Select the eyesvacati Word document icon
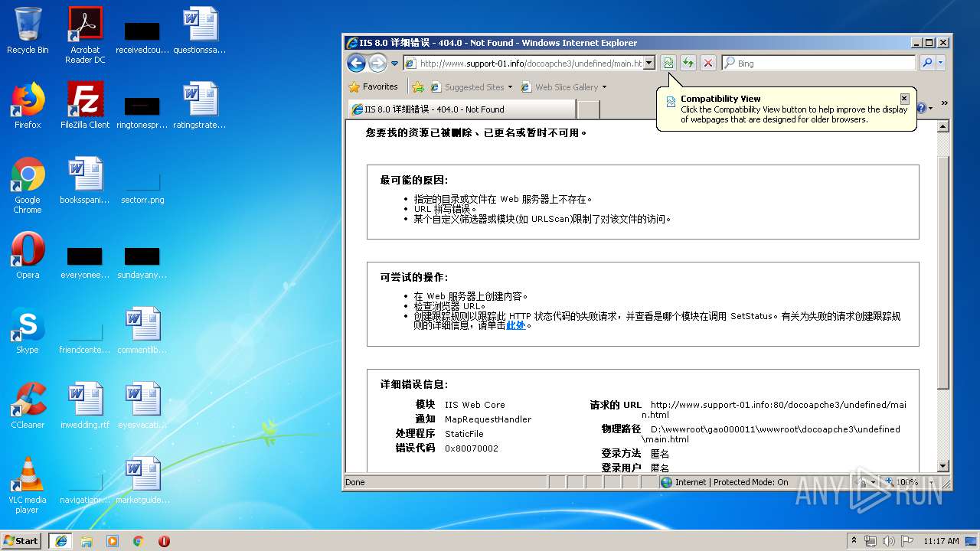Screen dimensions: 980x551 [x=142, y=406]
